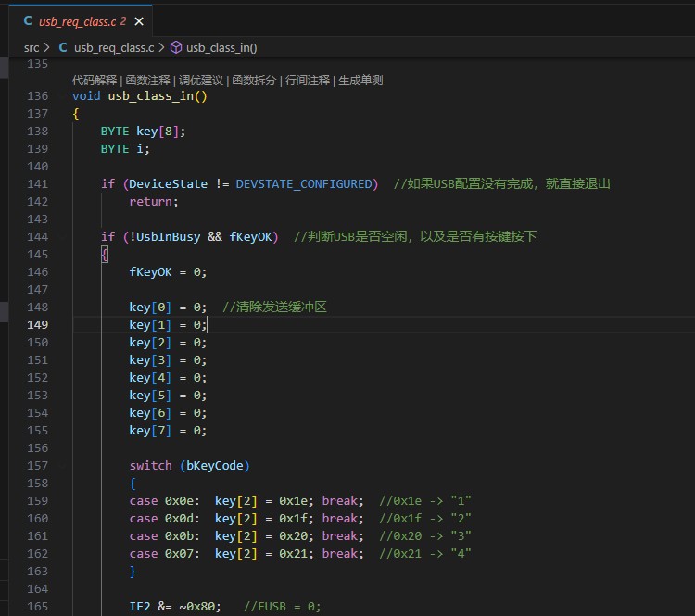Image resolution: width=695 pixels, height=616 pixels.
Task: Click comment //清除发送缓冲区
Action: pyautogui.click(x=274, y=308)
